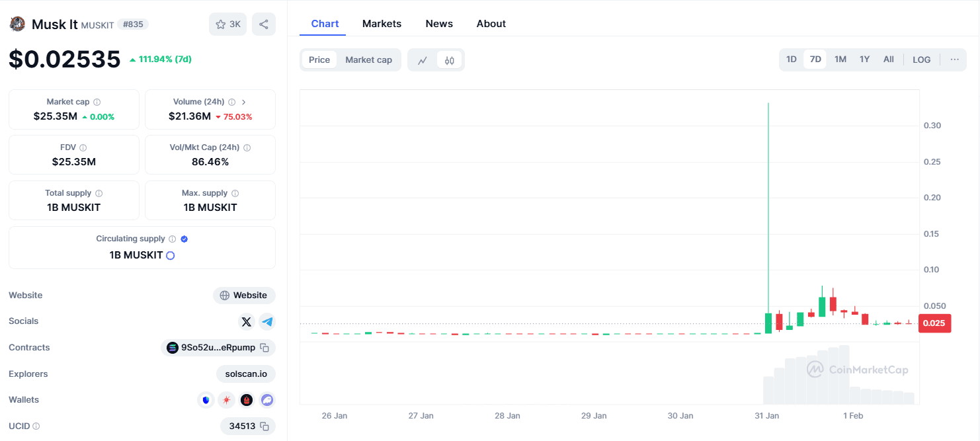Click the red 0.025 current price label
The width and height of the screenshot is (980, 441).
[935, 323]
